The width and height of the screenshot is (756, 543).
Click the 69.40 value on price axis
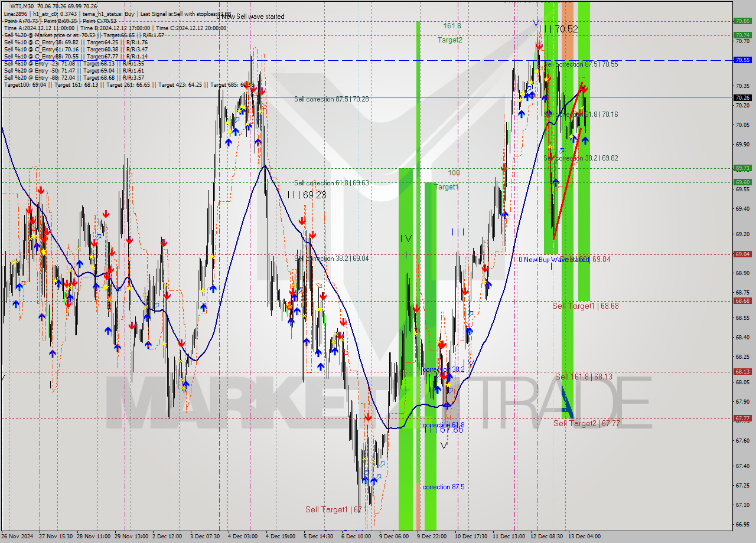tap(742, 208)
